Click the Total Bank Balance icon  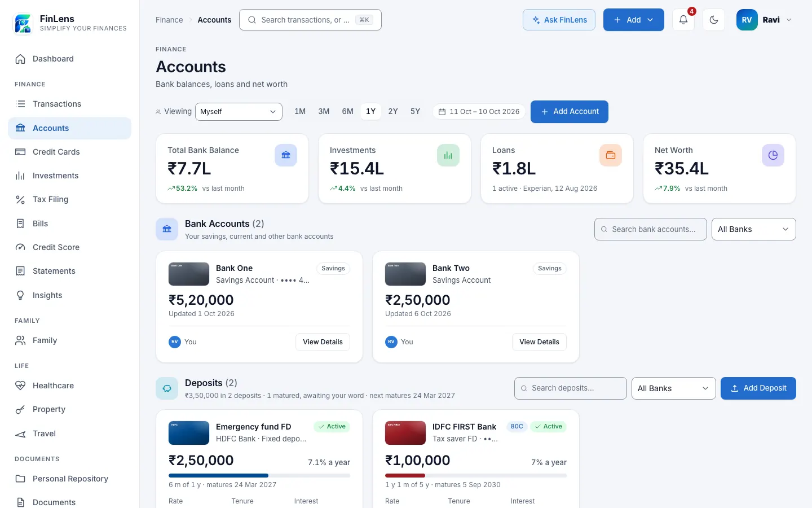(x=286, y=155)
